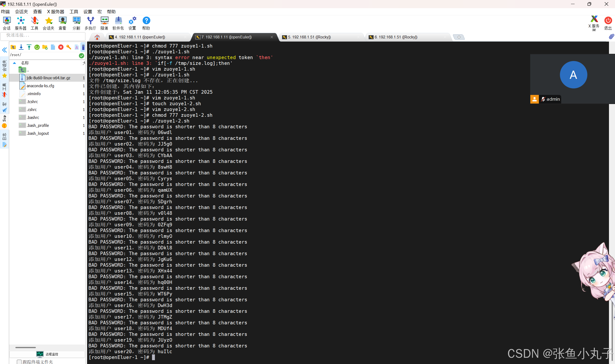Sort file list by 名称 column arrow
Viewport: 615px width, 364px height.
pyautogui.click(x=14, y=63)
